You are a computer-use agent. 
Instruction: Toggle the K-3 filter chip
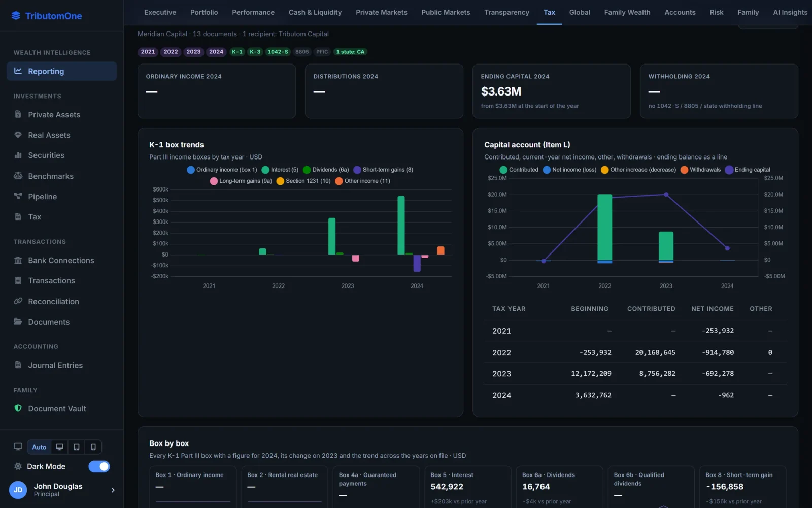tap(255, 52)
